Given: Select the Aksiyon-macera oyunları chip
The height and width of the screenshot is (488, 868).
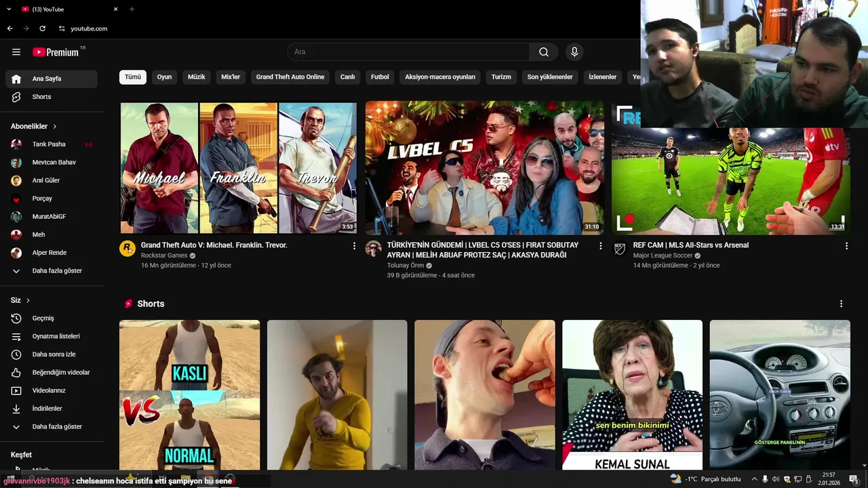Looking at the screenshot, I should point(440,77).
